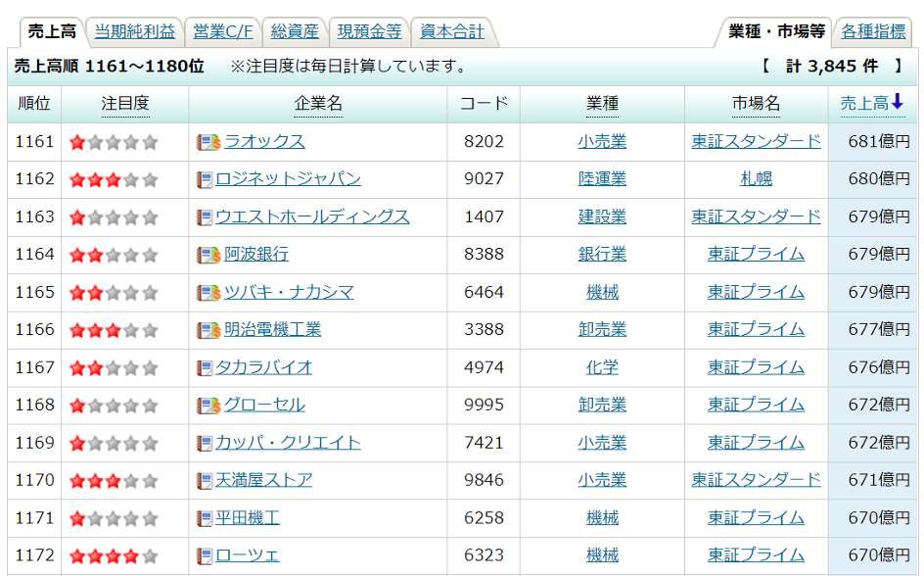Click the report icon beside タカラバイオ
Viewport: 924px width, 576px height.
pos(204,368)
